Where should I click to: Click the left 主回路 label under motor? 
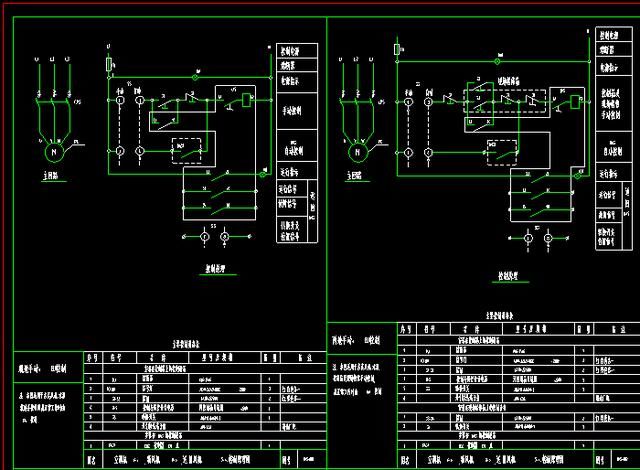click(x=51, y=176)
